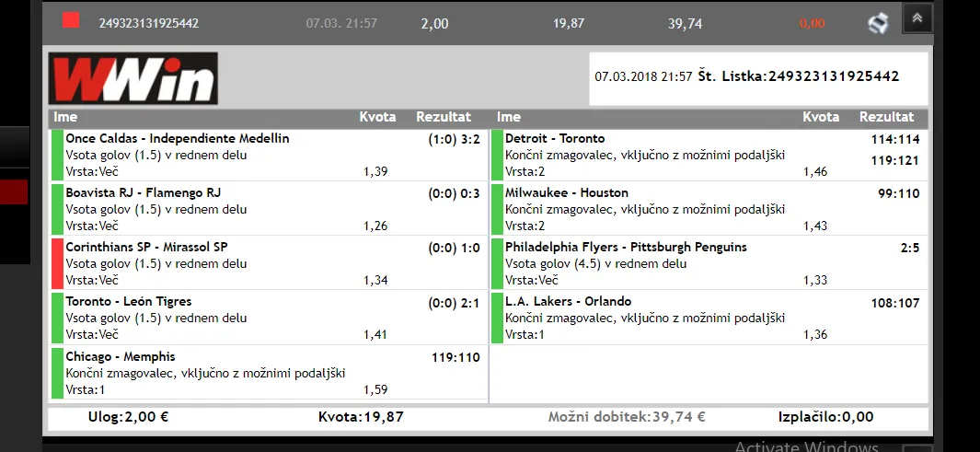Click the ticket copy icon in header row
The height and width of the screenshot is (452, 980).
click(x=878, y=24)
